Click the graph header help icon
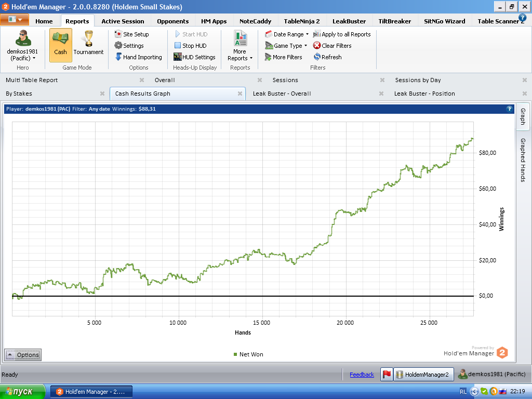Image resolution: width=532 pixels, height=399 pixels. pos(509,109)
